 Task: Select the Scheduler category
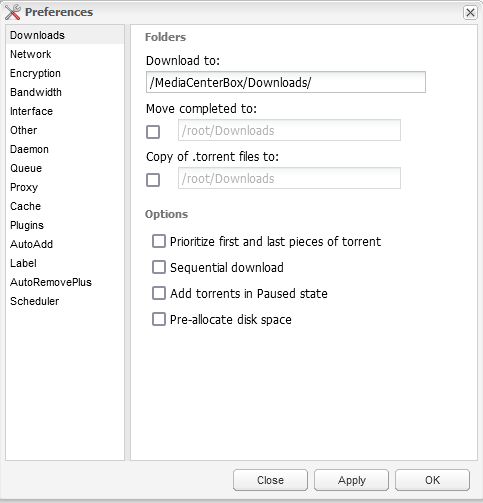(35, 301)
